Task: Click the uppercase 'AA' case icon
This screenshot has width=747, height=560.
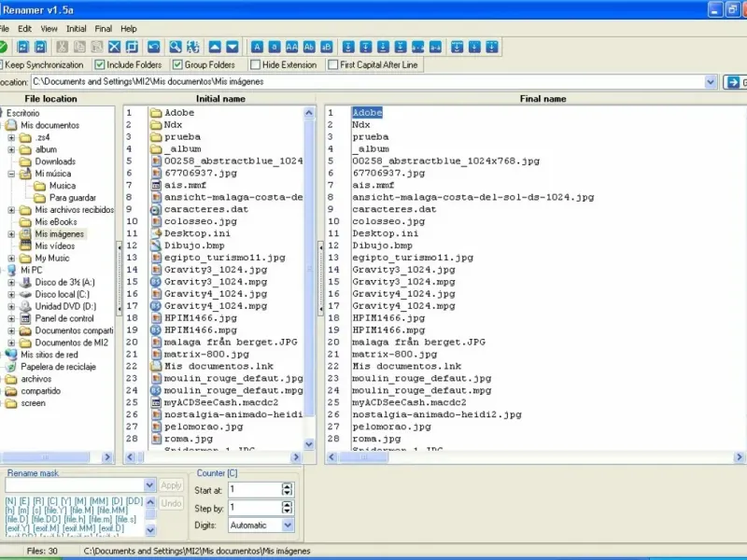Action: (x=292, y=47)
